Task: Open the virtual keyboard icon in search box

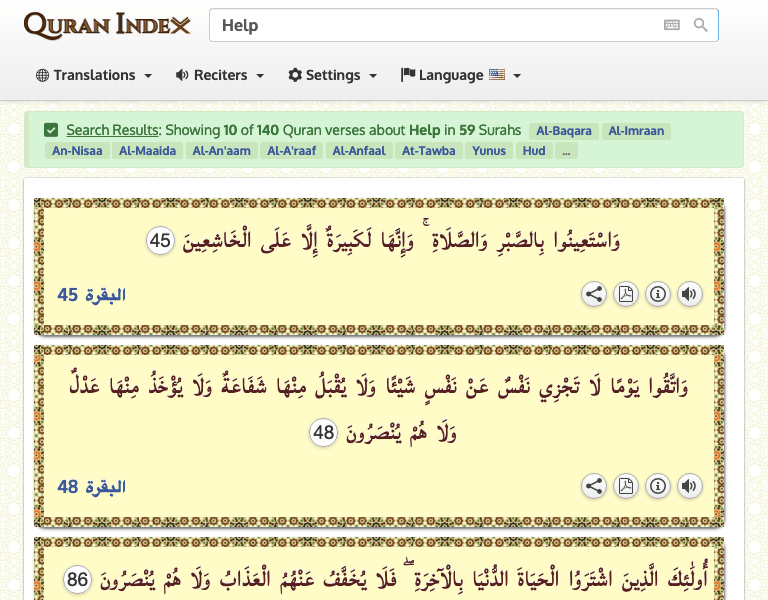Action: 672,25
